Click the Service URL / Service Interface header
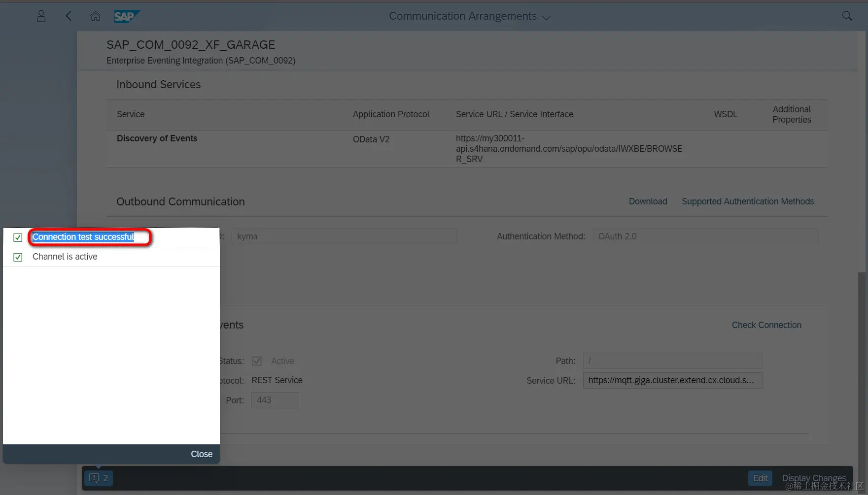 pyautogui.click(x=515, y=114)
